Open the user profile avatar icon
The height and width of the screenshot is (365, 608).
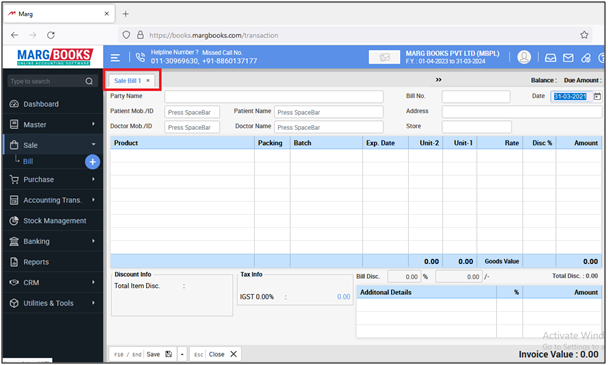(524, 57)
